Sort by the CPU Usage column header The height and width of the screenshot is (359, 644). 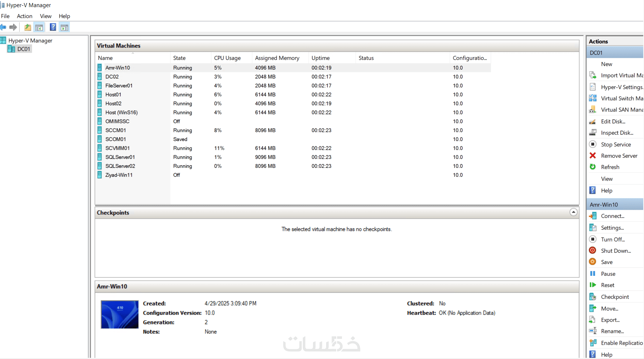[232, 58]
